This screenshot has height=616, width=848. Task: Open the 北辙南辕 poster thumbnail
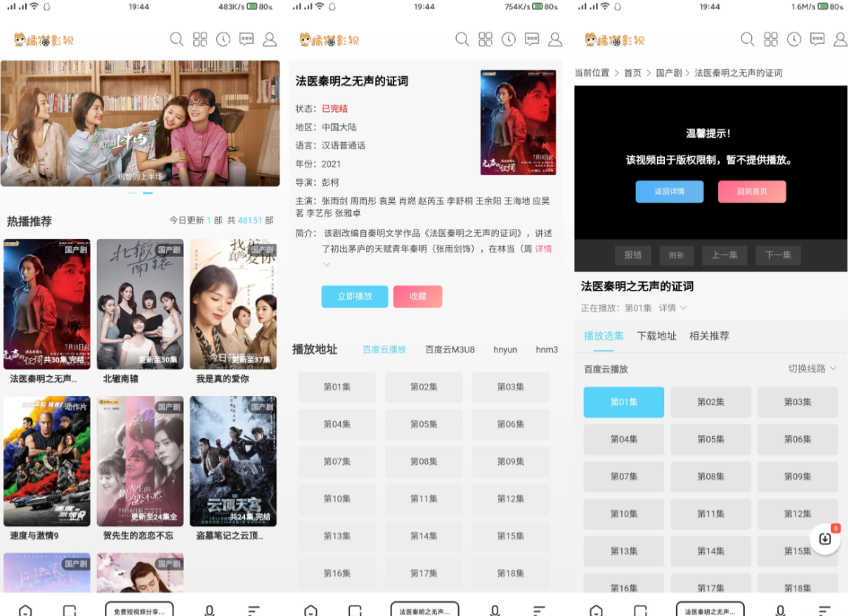coord(140,304)
